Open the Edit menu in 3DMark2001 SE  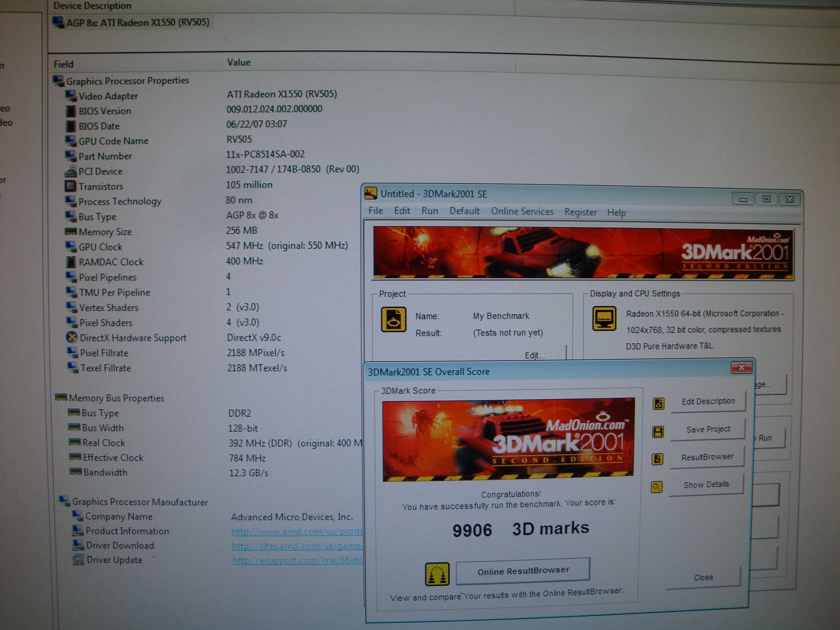pos(402,211)
